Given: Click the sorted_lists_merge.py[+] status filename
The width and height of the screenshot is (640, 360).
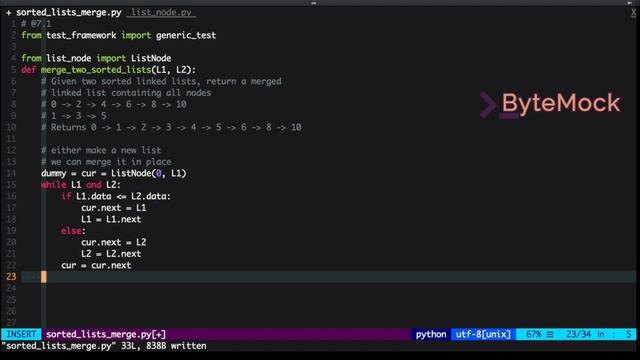Looking at the screenshot, I should tap(106, 334).
